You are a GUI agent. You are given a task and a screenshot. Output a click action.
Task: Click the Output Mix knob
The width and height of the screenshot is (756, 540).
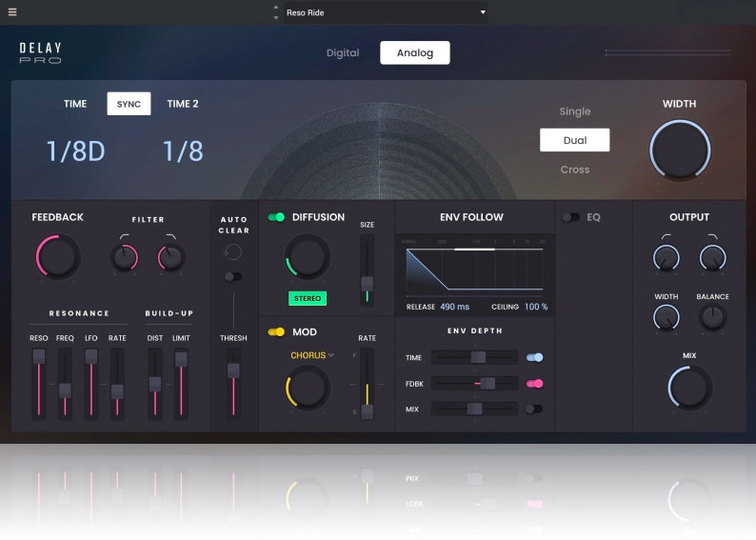[x=690, y=388]
